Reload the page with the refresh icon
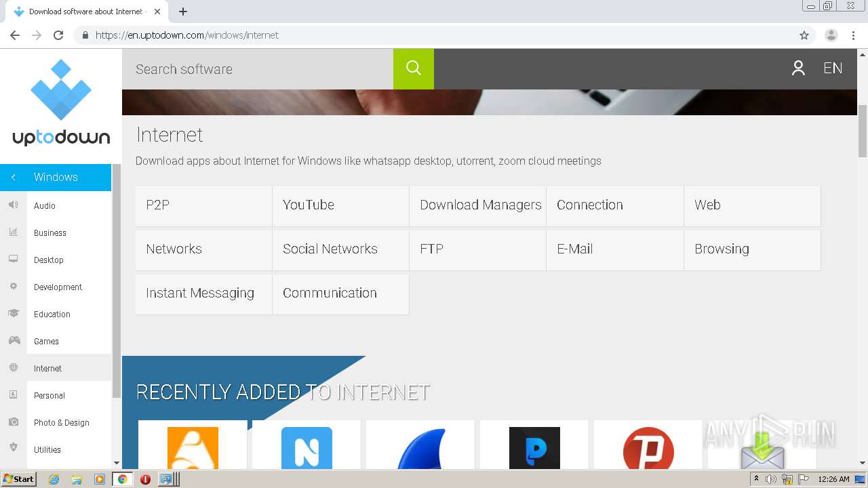The height and width of the screenshot is (488, 868). 58,35
